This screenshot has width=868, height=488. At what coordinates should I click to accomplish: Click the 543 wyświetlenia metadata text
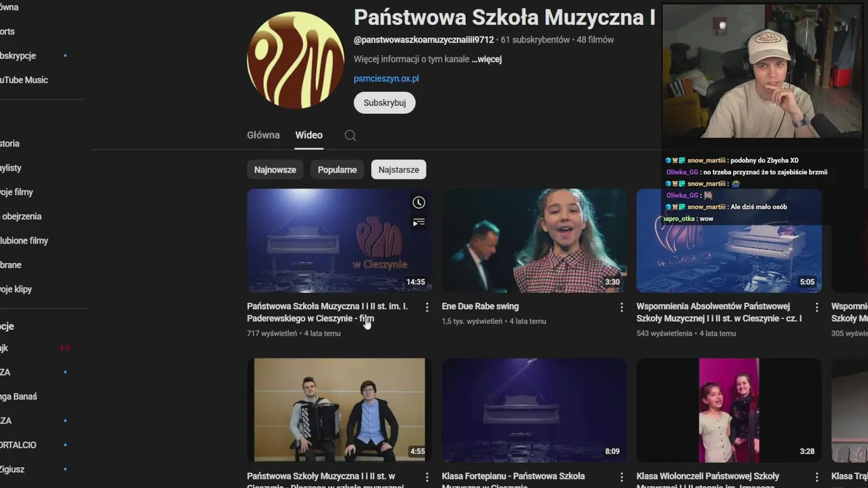click(x=665, y=333)
